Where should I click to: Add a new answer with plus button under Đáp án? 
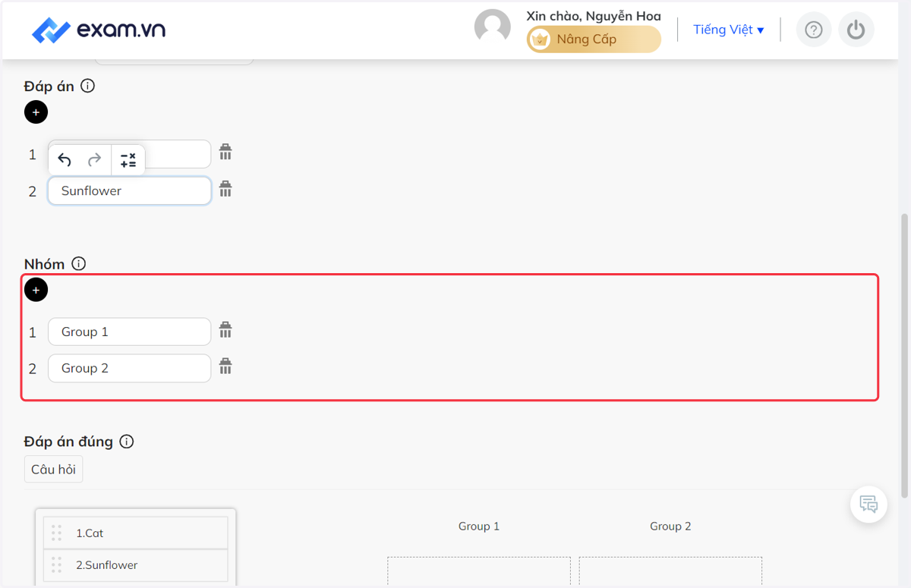coord(36,112)
